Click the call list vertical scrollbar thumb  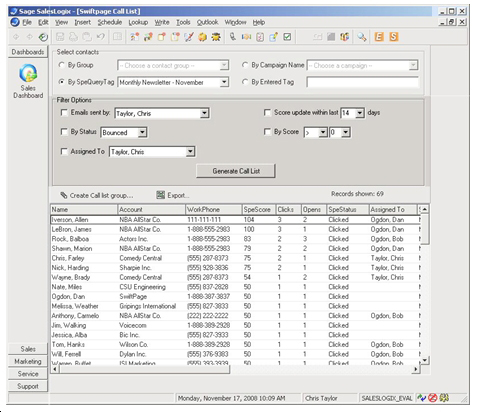(x=425, y=229)
